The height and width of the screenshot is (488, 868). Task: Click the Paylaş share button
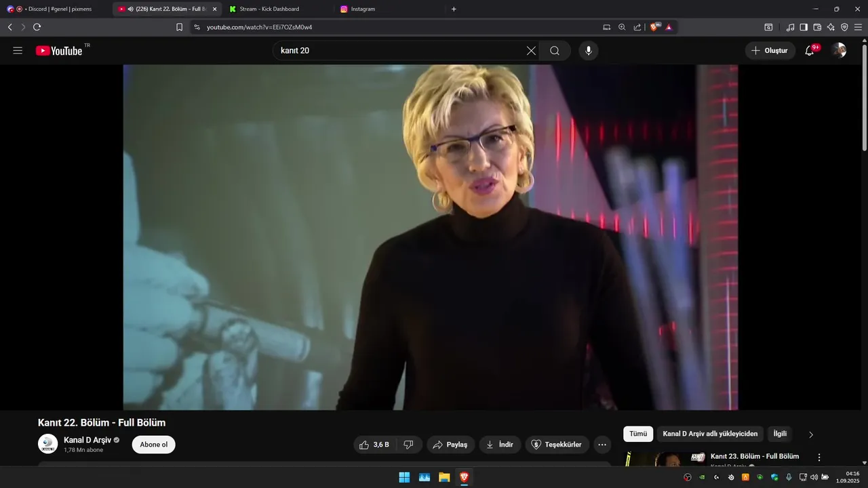tap(450, 445)
